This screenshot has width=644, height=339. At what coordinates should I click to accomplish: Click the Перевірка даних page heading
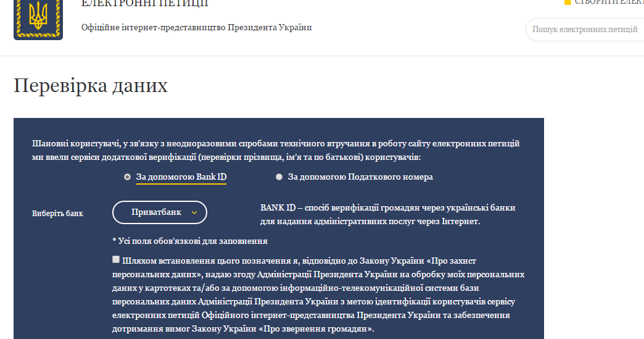(x=91, y=85)
